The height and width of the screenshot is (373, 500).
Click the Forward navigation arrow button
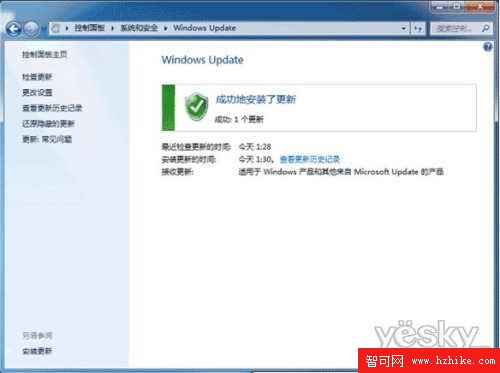(x=31, y=29)
